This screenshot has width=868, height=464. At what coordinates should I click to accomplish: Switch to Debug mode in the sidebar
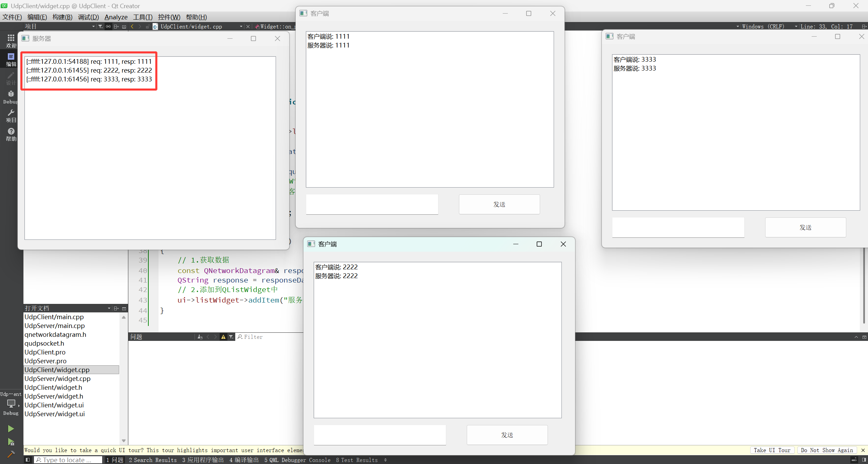point(11,97)
